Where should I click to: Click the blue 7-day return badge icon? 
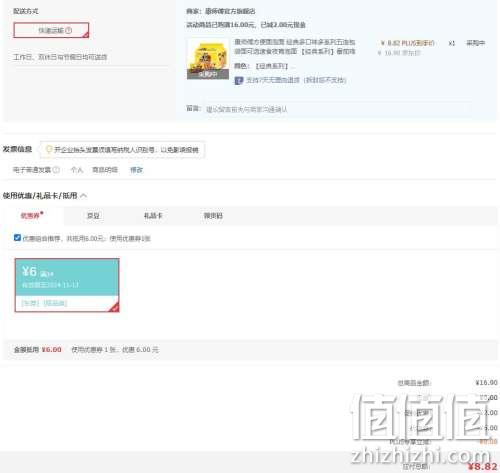coord(239,80)
